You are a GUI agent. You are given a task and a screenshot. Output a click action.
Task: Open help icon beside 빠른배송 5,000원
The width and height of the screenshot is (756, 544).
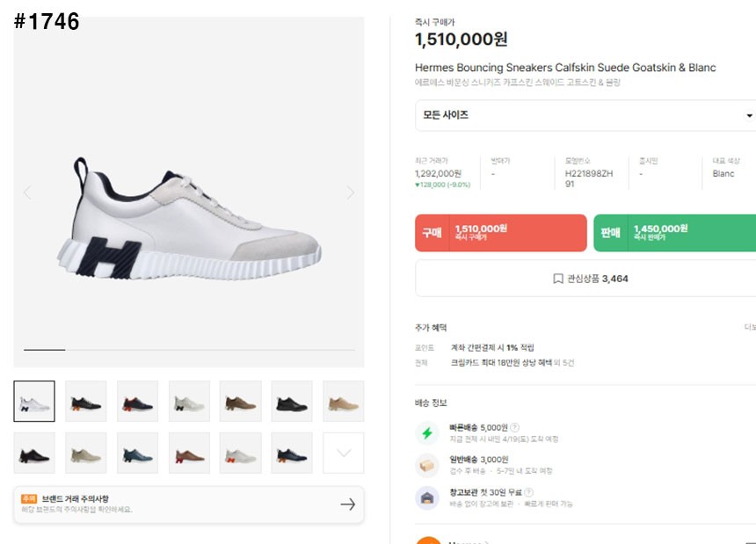[514, 428]
